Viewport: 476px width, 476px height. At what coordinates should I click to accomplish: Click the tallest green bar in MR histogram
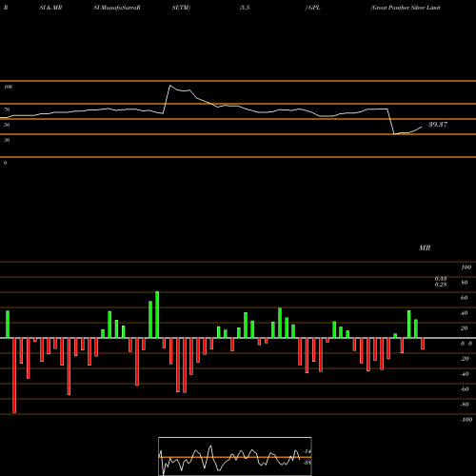coord(157,314)
